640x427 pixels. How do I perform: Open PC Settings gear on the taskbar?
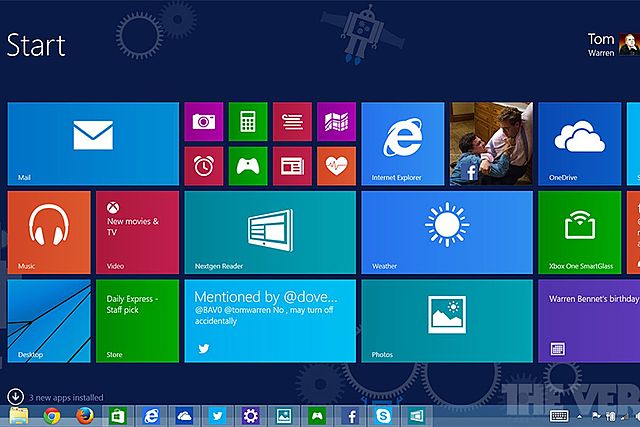250,416
